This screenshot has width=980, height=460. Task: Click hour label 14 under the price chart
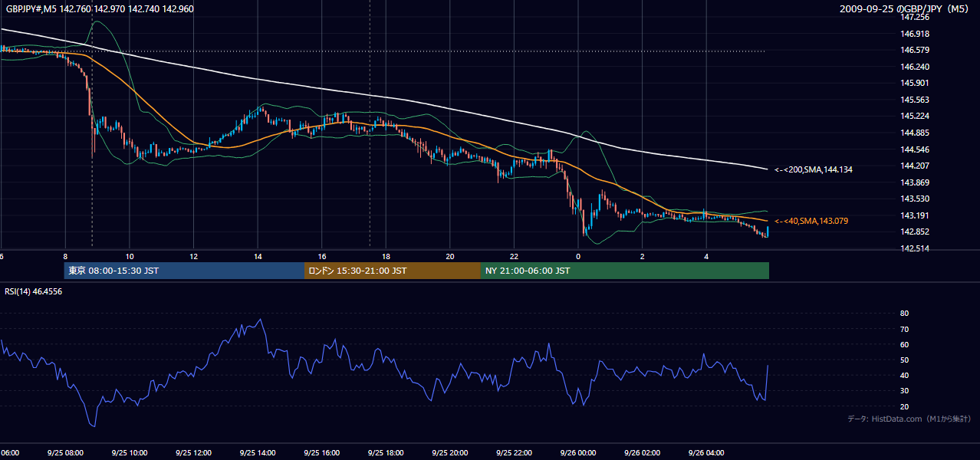258,256
